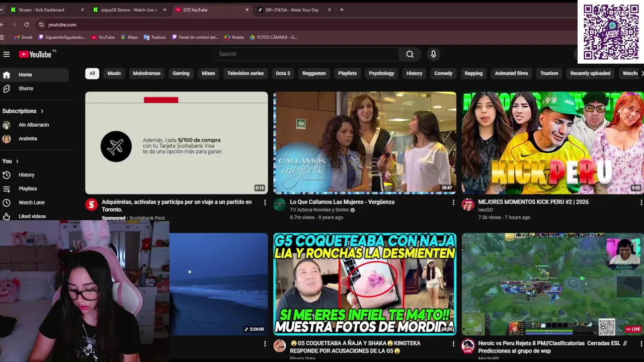Click the YouTube search input field
The width and height of the screenshot is (644, 362).
pyautogui.click(x=306, y=54)
